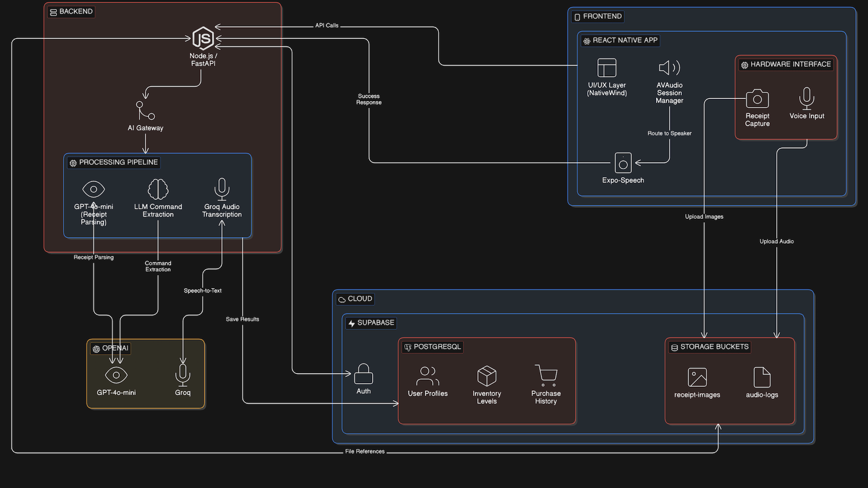The image size is (868, 488).
Task: Click the GPT-4o-mini eye icon in OpenAI group
Action: [116, 375]
